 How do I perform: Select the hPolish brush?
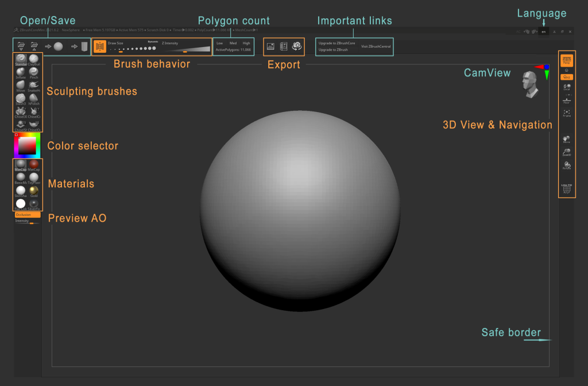[34, 99]
